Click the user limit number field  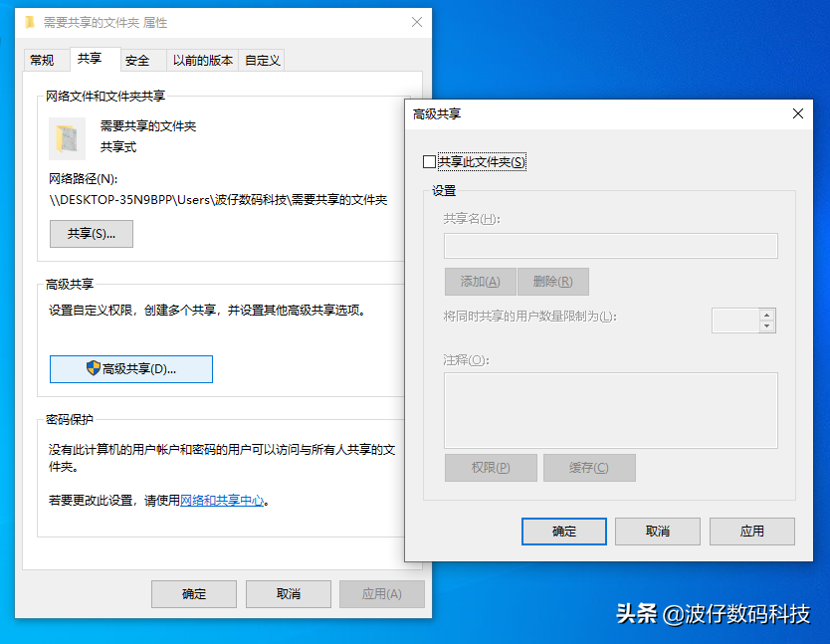coord(735,321)
